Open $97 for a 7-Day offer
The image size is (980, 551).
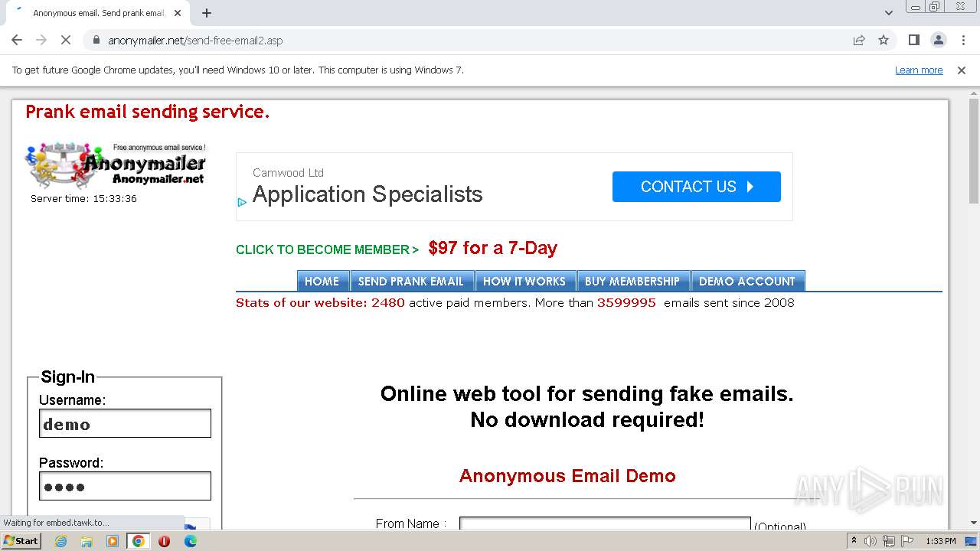click(x=492, y=248)
